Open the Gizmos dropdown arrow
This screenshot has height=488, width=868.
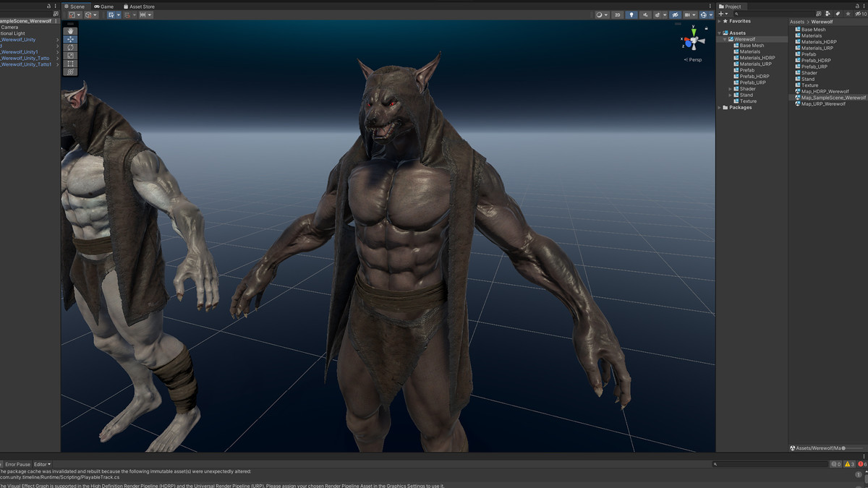[711, 14]
